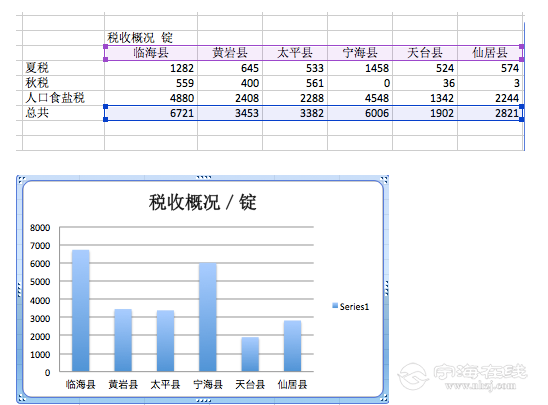Click the 黄岩县 header cell
548x405 pixels.
pos(230,53)
